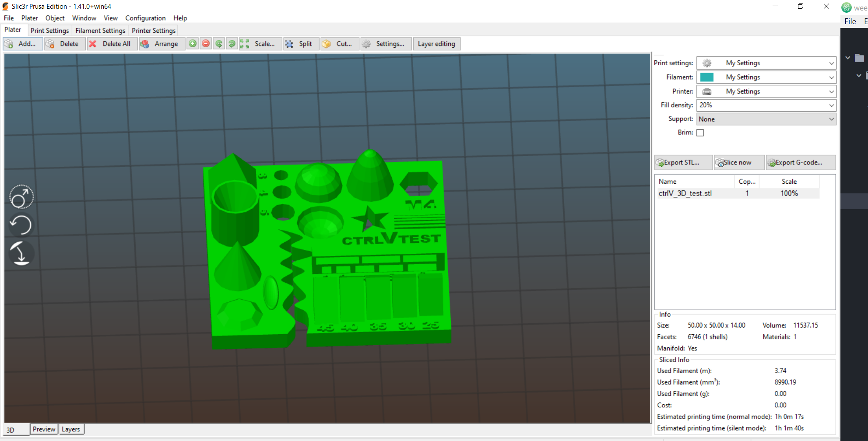Image resolution: width=868 pixels, height=441 pixels.
Task: Click the rotate view icon in 3D canvas
Action: click(x=21, y=197)
